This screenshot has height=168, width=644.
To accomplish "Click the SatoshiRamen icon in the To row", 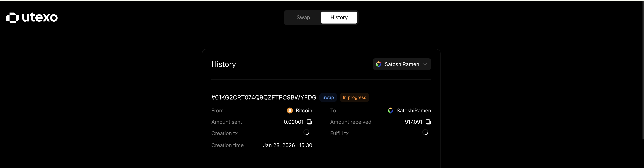I will tap(390, 111).
